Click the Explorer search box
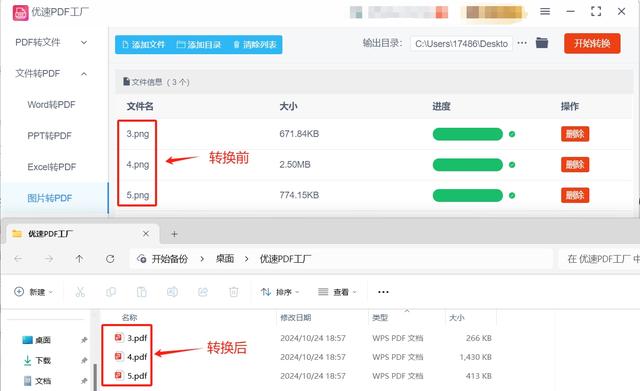 point(599,259)
